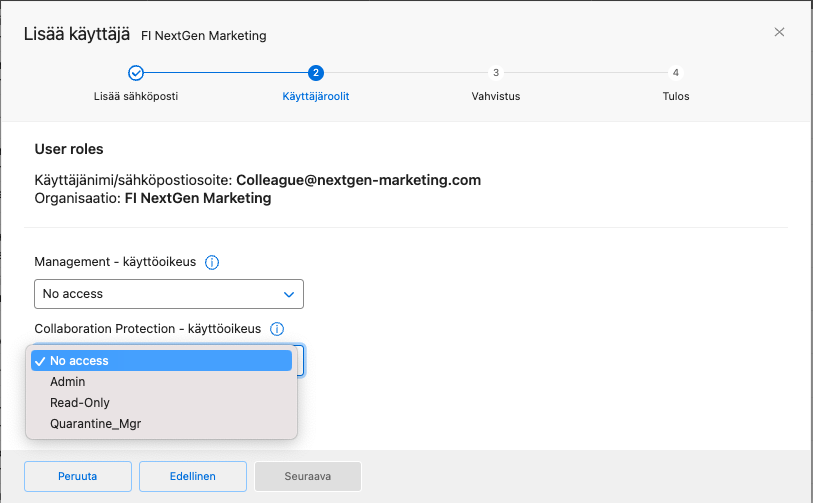
Task: Go back with the Edellinen button
Action: (192, 477)
